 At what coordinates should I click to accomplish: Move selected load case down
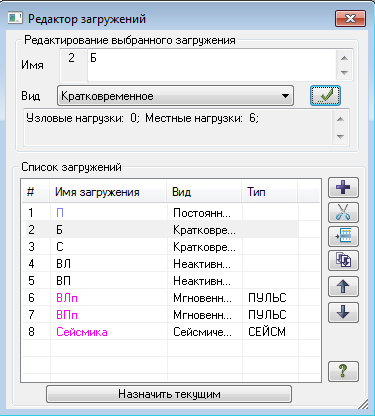[x=343, y=312]
